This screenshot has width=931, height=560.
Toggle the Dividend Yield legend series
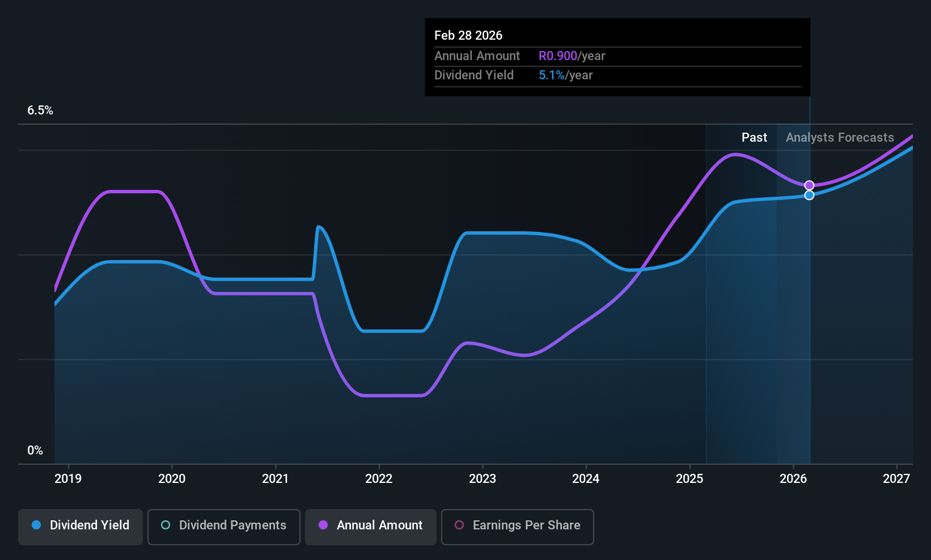(x=81, y=527)
